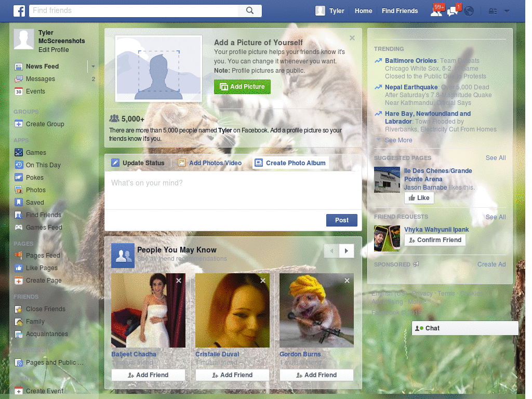Click the search magnifier icon
The height and width of the screenshot is (399, 532).
[x=250, y=10]
